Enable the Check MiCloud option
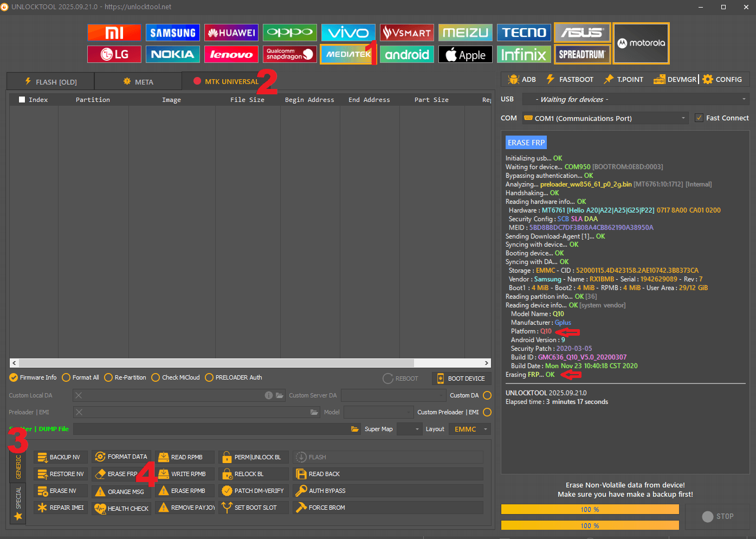Screen dimensions: 756x539 coord(156,377)
